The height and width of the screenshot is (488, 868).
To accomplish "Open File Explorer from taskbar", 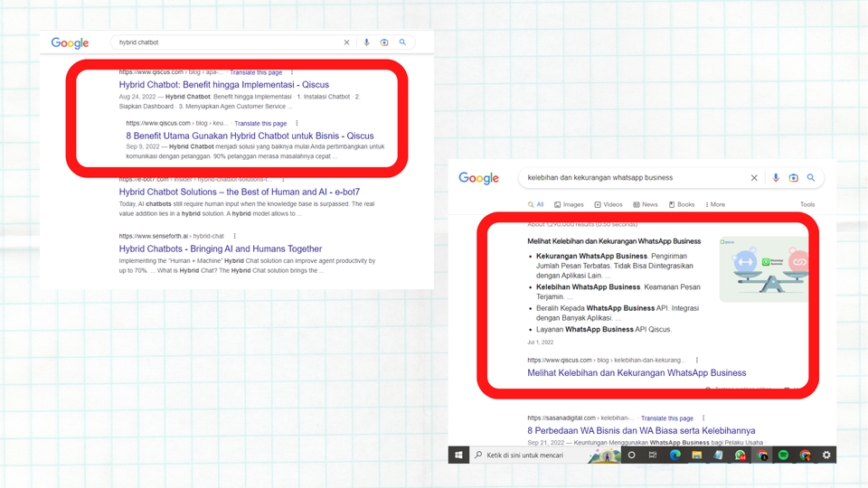I will [696, 455].
